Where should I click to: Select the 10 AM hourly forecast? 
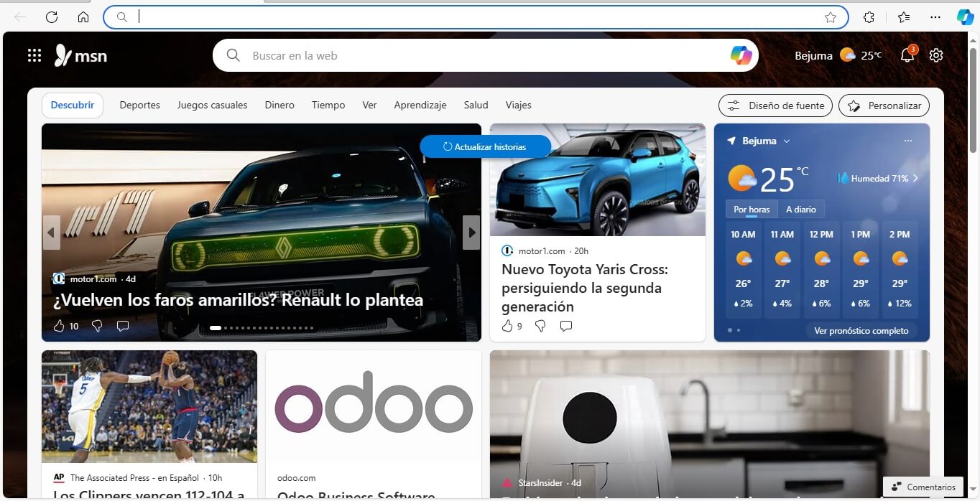coord(744,270)
